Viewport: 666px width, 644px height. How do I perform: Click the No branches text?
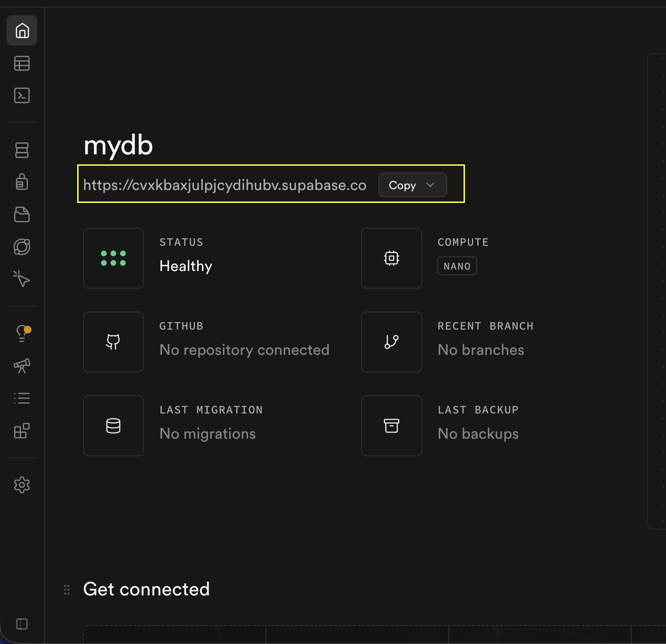tap(481, 350)
